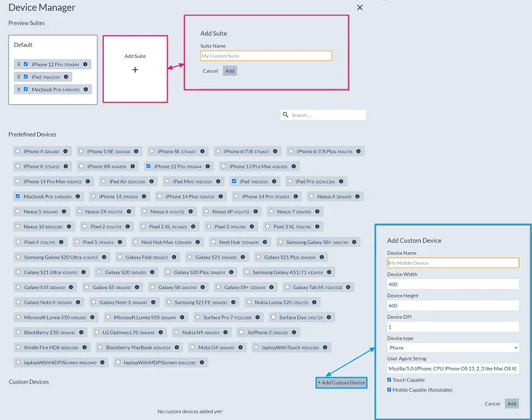Click info icon next to iPhone 5/SE

pos(136,152)
